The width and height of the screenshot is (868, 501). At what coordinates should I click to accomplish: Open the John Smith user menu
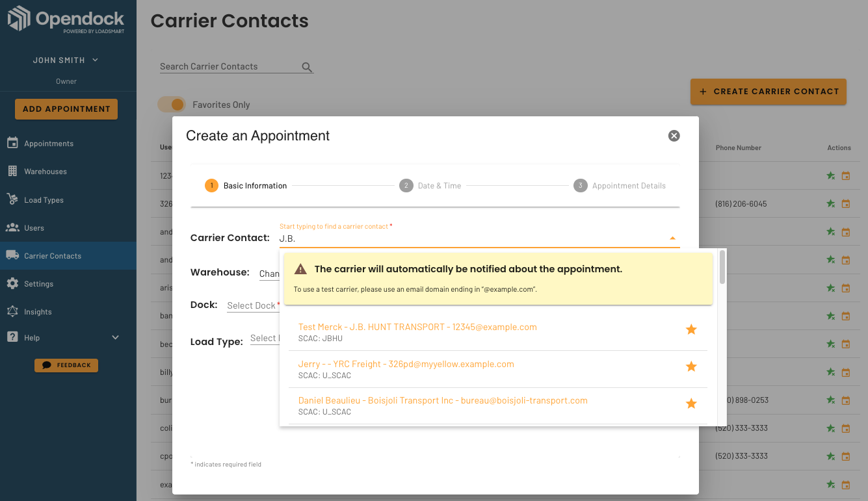(x=66, y=60)
